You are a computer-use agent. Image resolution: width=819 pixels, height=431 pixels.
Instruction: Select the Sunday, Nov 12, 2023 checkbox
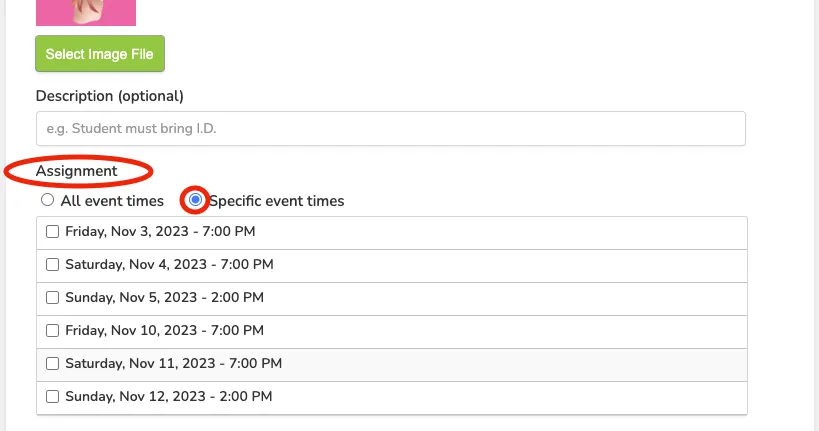[52, 397]
